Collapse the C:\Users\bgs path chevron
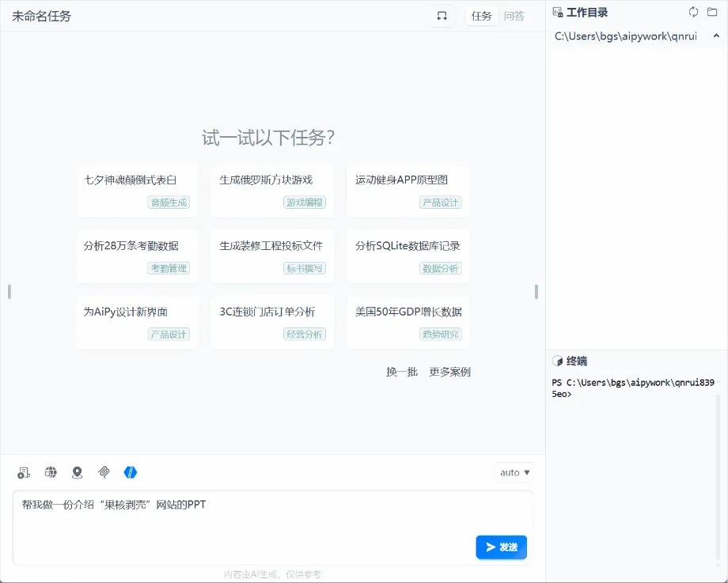 point(716,36)
